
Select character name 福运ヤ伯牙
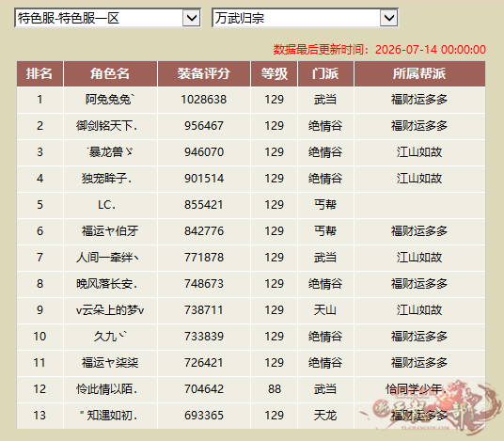pos(110,231)
